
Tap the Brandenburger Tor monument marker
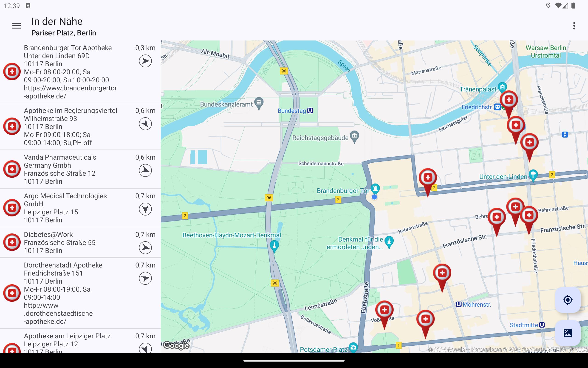tap(375, 189)
